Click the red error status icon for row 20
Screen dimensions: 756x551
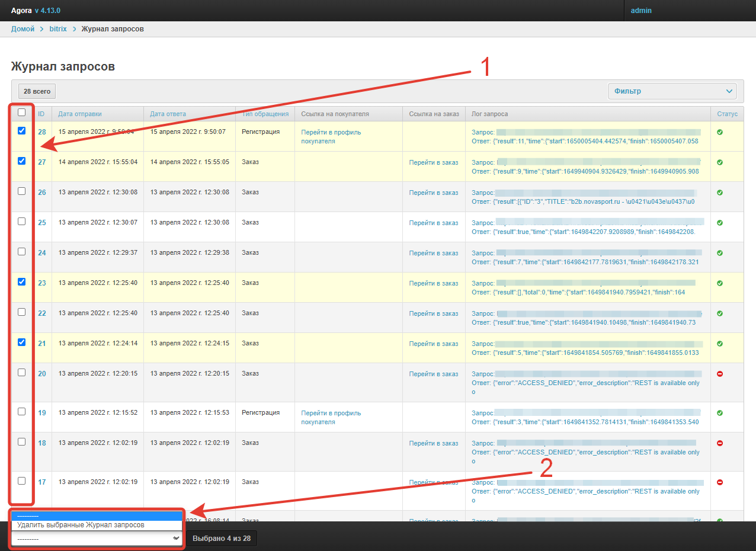[720, 374]
